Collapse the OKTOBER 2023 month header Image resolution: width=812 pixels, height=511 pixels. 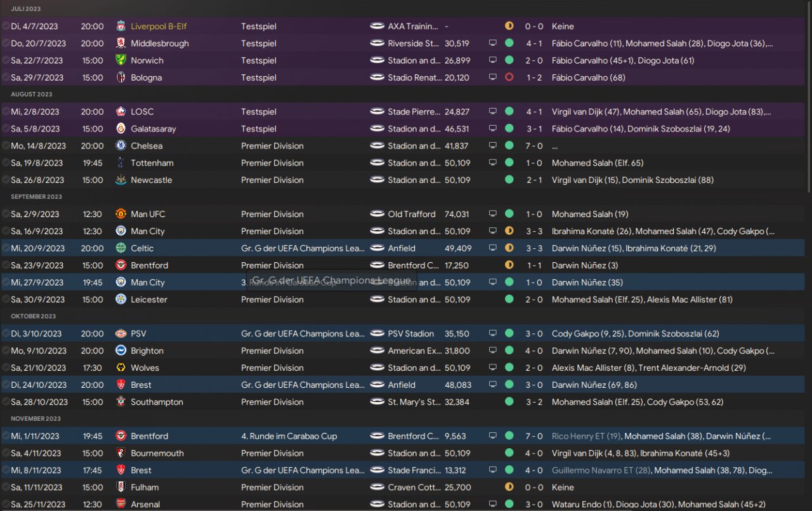point(33,316)
